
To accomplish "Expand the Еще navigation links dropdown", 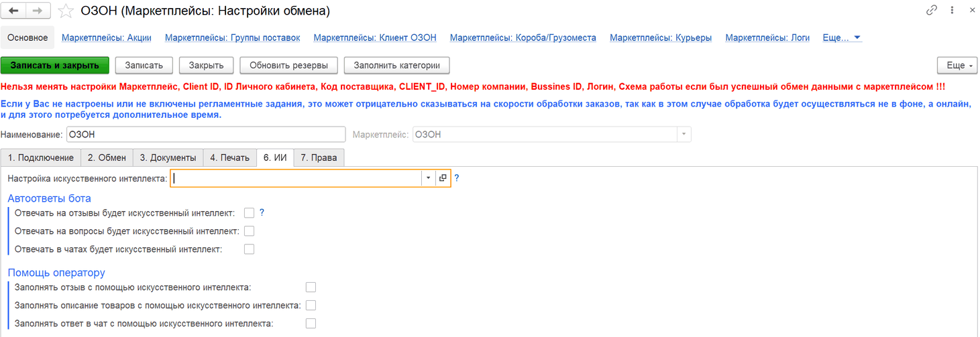I will [842, 38].
